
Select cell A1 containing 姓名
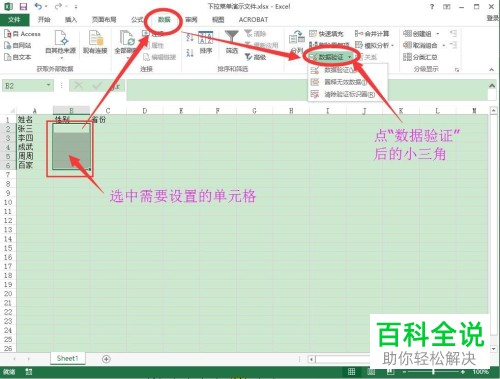[35, 119]
